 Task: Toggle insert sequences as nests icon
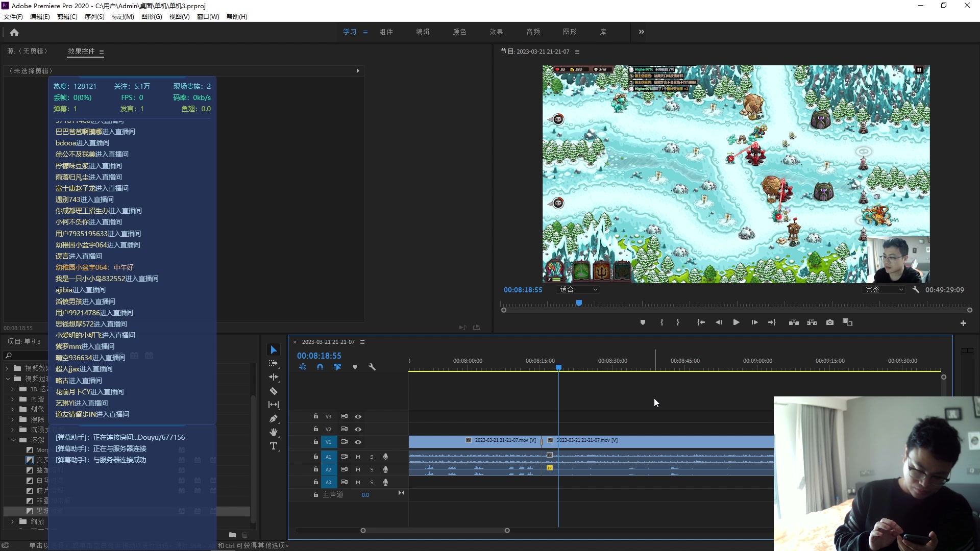tap(303, 367)
